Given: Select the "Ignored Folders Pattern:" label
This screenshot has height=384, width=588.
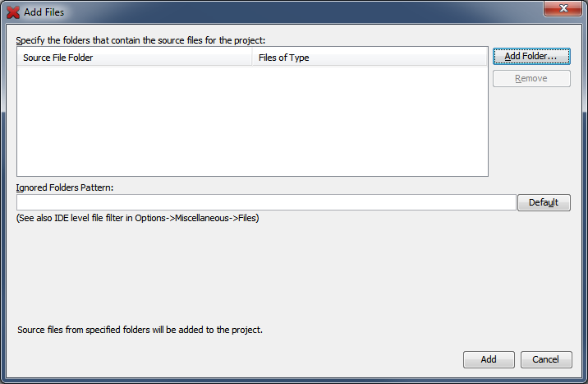Looking at the screenshot, I should pos(65,187).
